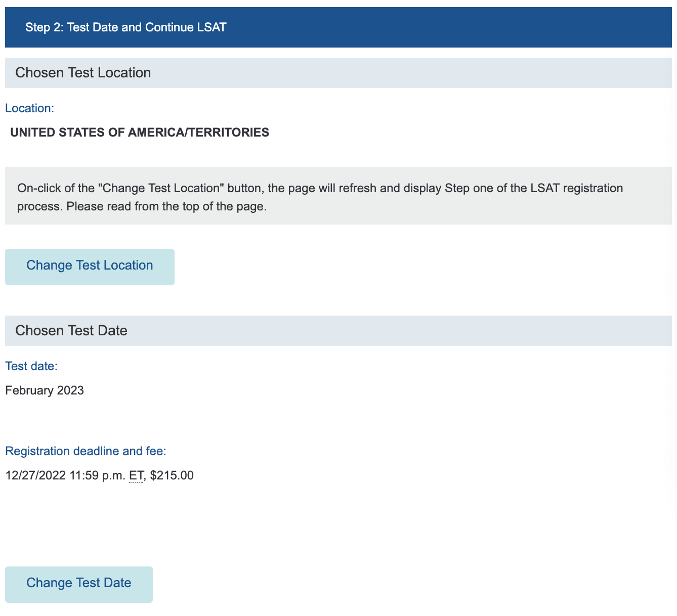This screenshot has height=616, width=677.
Task: Select the Chosen Test Date section heading
Action: (71, 331)
